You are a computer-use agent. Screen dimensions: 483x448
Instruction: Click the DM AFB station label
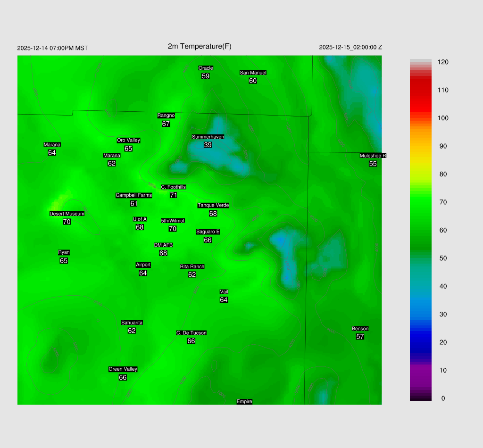(163, 245)
